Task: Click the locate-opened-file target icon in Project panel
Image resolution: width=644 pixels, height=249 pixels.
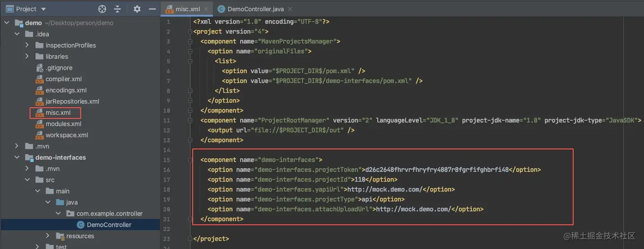Action: (102, 9)
